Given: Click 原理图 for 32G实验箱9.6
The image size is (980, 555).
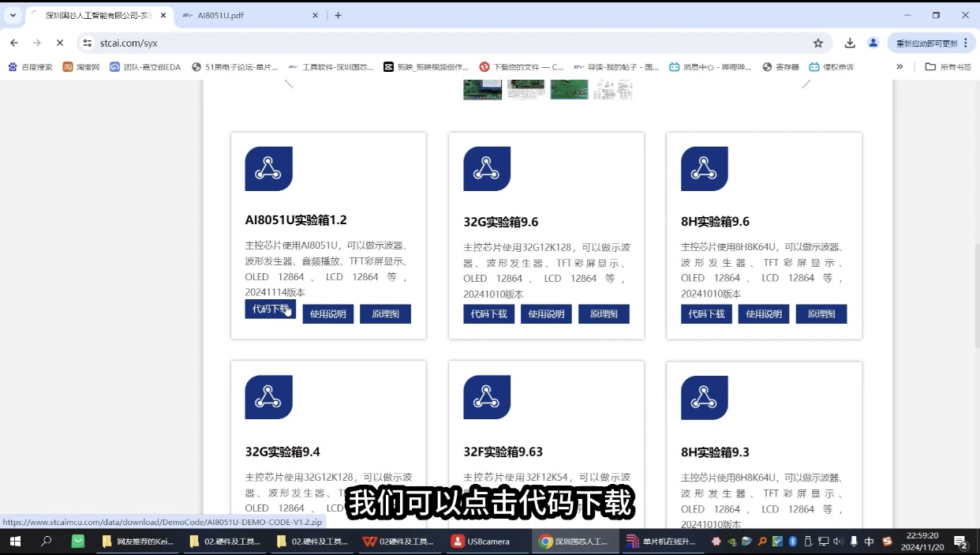Looking at the screenshot, I should click(x=604, y=314).
